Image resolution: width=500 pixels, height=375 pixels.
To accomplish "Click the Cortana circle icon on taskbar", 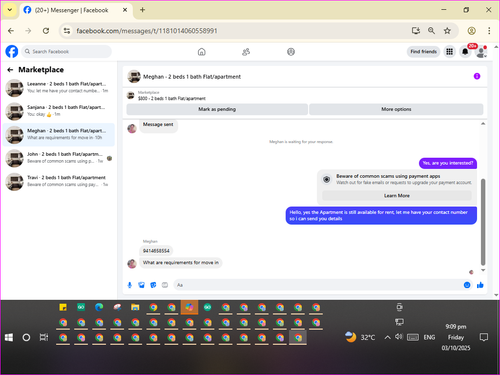I will [26, 337].
